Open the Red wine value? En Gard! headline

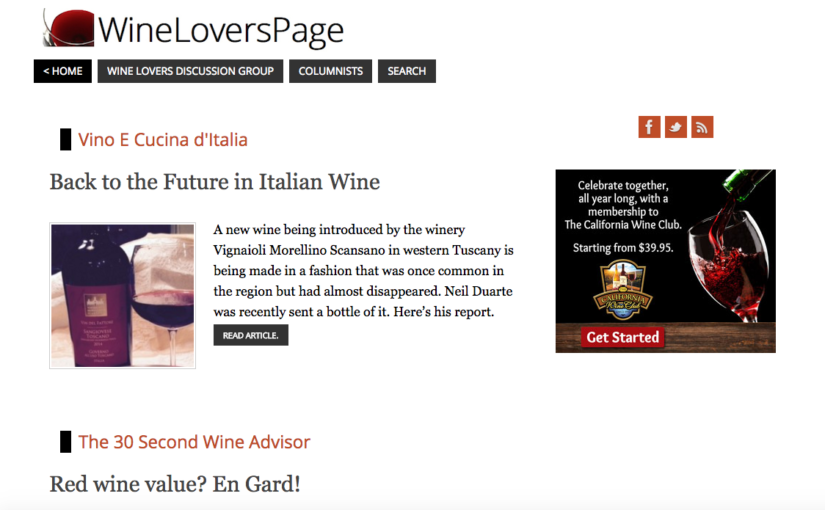175,484
